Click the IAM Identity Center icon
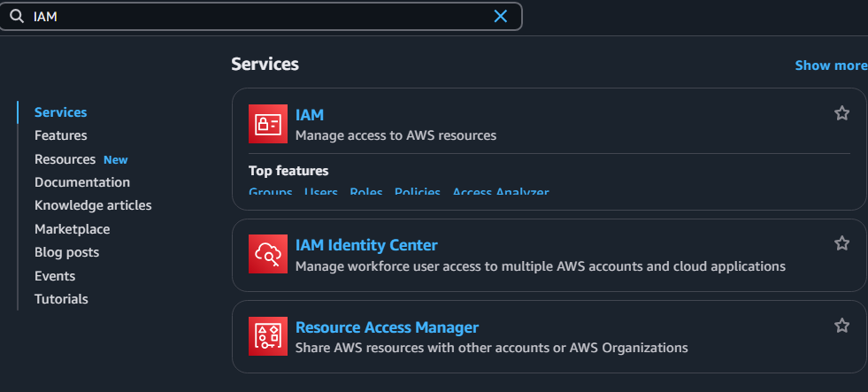The width and height of the screenshot is (868, 392). [x=267, y=255]
